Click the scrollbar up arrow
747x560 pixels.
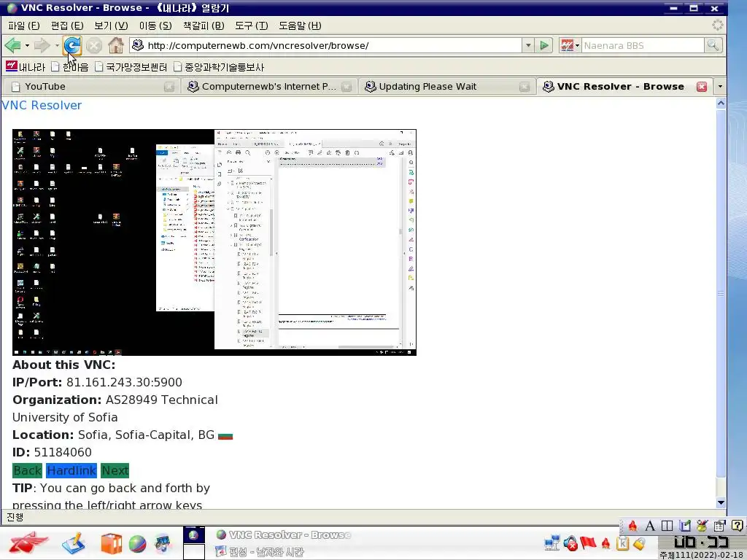click(x=721, y=103)
